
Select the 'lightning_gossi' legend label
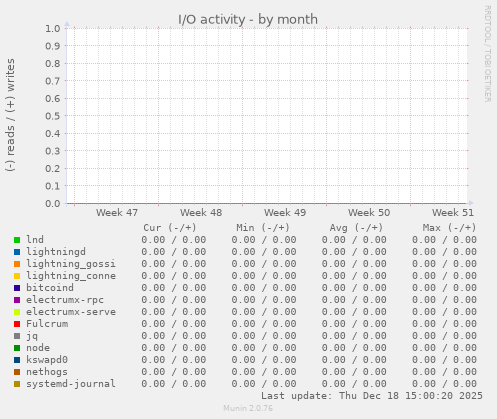[71, 264]
